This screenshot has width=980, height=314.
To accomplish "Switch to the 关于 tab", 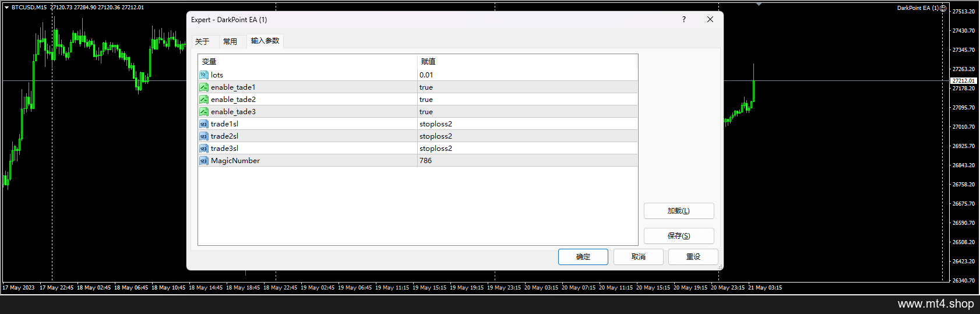I will coord(202,41).
